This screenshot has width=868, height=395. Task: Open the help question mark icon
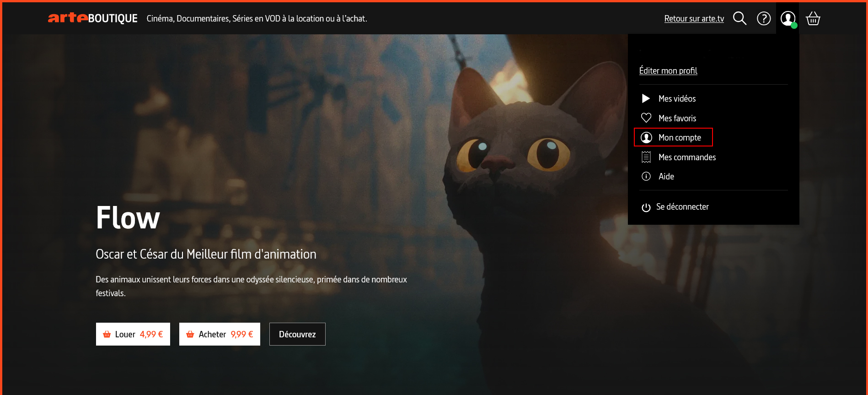pyautogui.click(x=764, y=18)
